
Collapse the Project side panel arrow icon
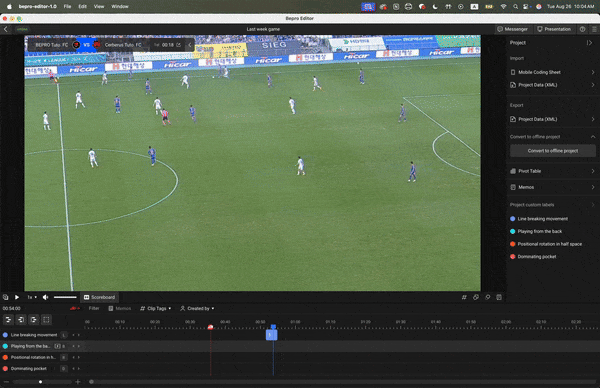click(589, 43)
